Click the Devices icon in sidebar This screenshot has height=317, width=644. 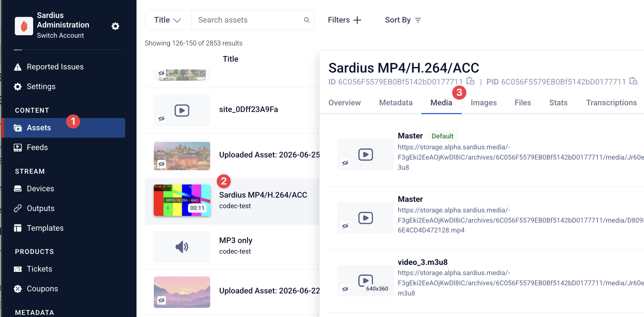click(18, 189)
